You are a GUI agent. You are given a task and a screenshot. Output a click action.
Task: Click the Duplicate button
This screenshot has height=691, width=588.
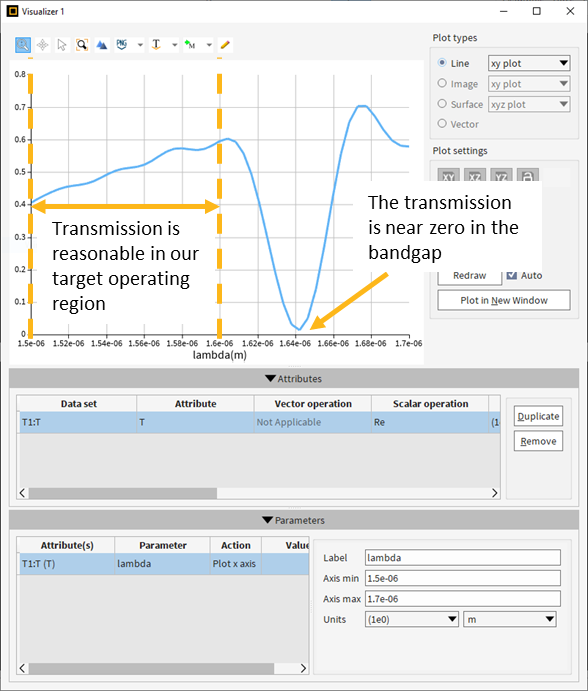538,416
